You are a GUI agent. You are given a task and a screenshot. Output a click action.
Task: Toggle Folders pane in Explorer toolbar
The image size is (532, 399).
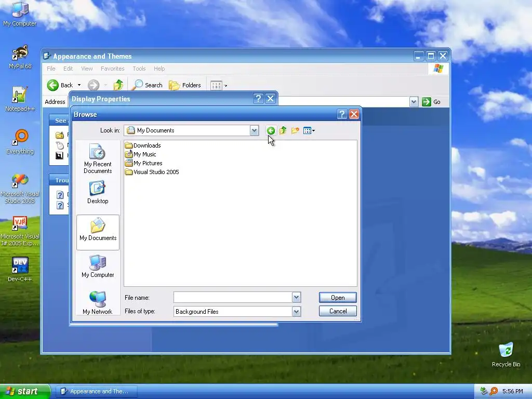(x=185, y=85)
